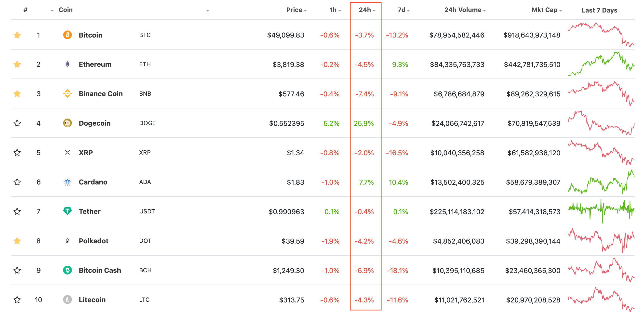Click Polkadot market cap $39,298,390,144
The image size is (644, 313).
[533, 241]
